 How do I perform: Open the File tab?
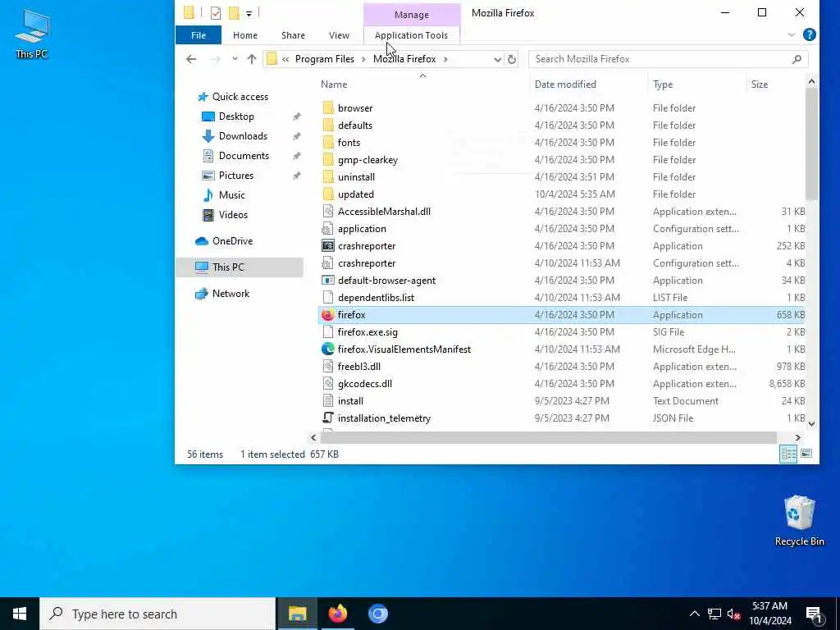click(199, 34)
